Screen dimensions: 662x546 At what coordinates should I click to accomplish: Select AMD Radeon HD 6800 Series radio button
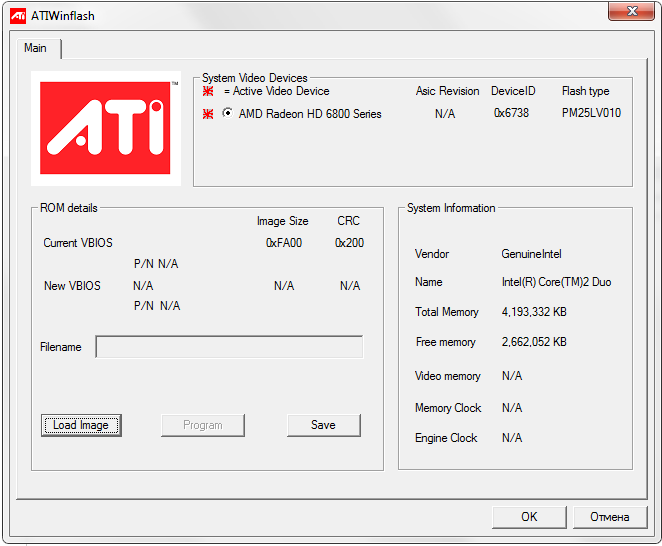point(227,113)
